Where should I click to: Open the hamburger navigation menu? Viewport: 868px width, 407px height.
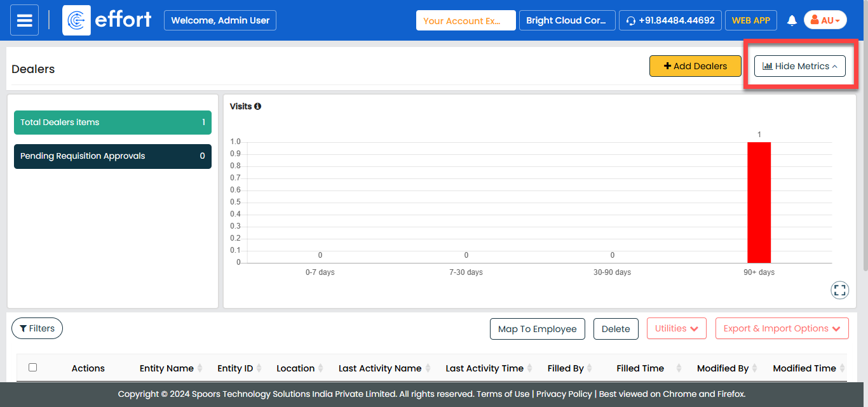[x=24, y=20]
